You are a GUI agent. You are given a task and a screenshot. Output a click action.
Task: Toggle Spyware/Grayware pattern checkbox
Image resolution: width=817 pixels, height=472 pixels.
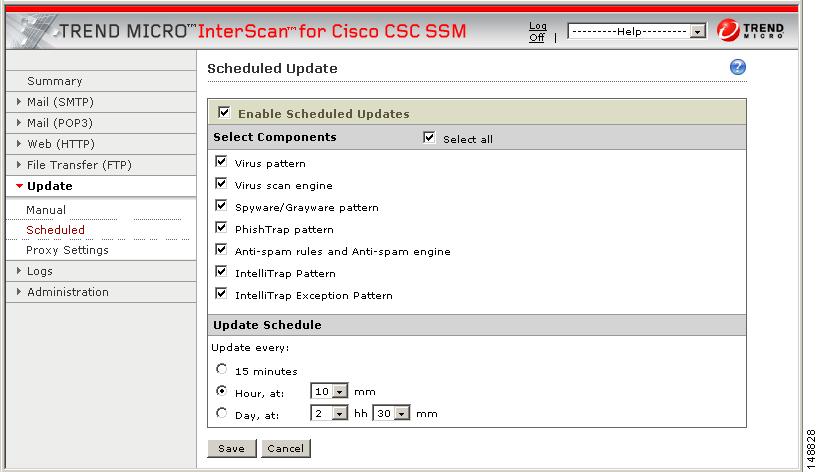221,205
